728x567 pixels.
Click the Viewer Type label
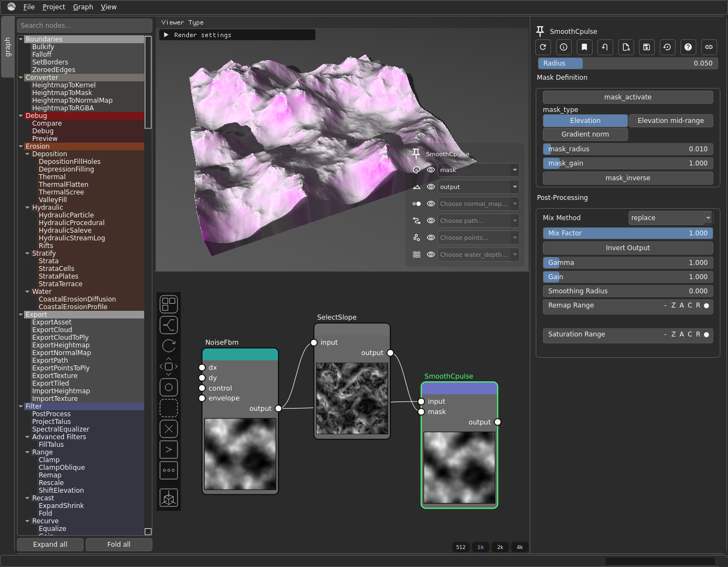coord(182,22)
